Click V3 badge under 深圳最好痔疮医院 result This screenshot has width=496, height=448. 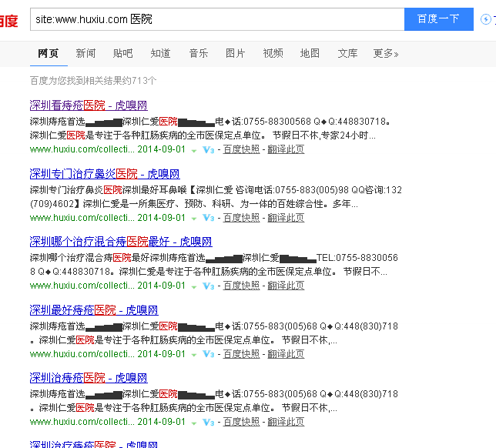point(208,354)
